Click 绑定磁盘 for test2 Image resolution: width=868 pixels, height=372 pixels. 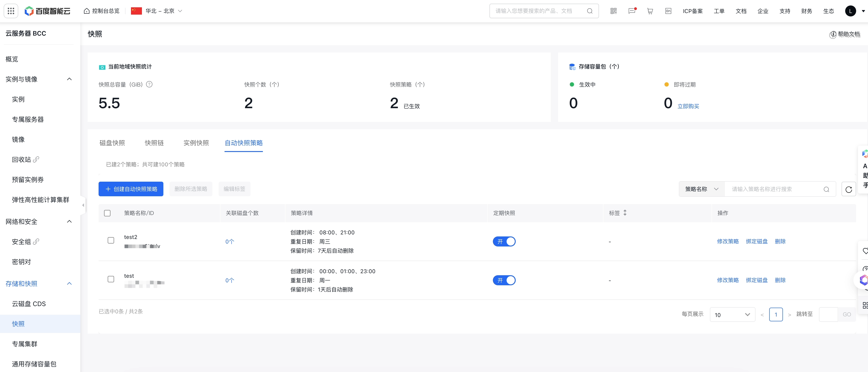pos(756,241)
